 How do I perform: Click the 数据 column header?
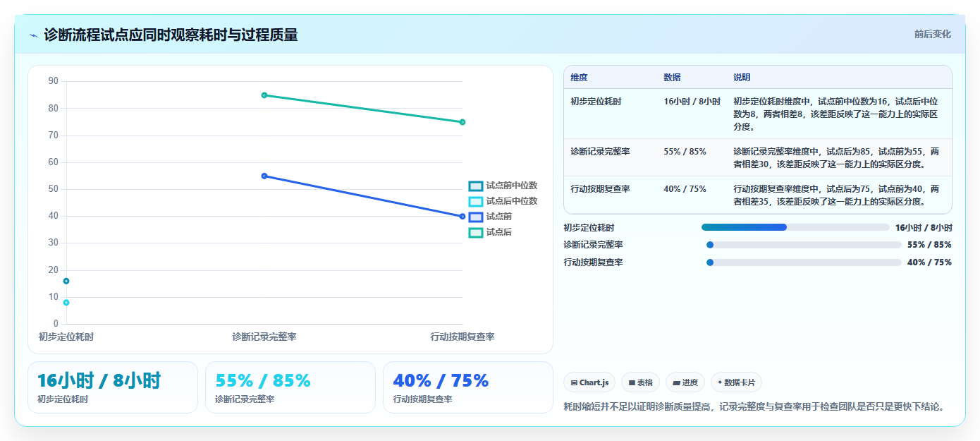point(672,78)
